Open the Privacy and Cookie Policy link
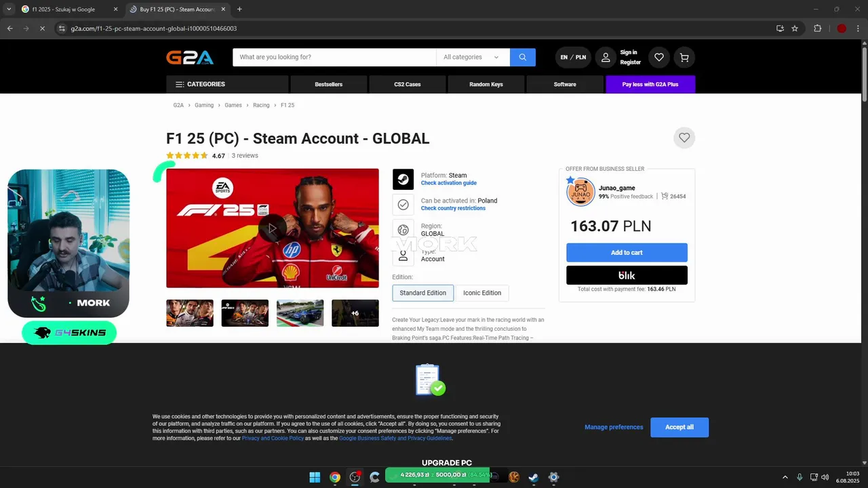Image resolution: width=868 pixels, height=488 pixels. pos(273,439)
